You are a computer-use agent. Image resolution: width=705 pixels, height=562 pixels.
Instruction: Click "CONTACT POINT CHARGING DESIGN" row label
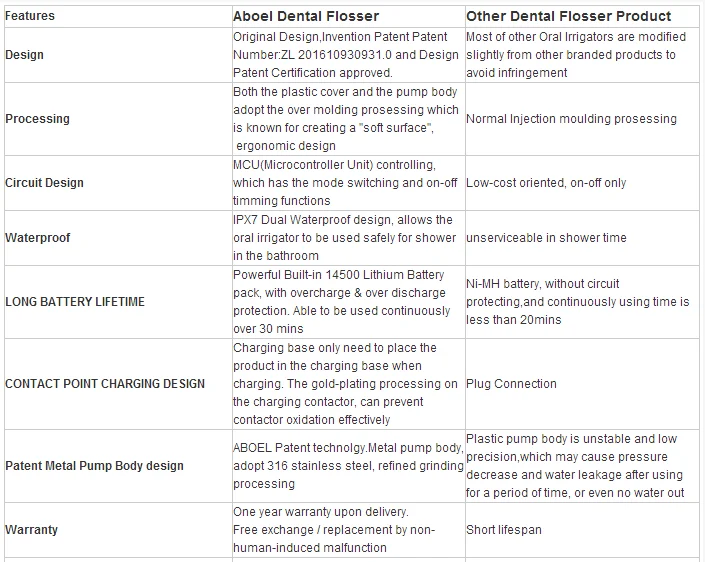tap(105, 384)
